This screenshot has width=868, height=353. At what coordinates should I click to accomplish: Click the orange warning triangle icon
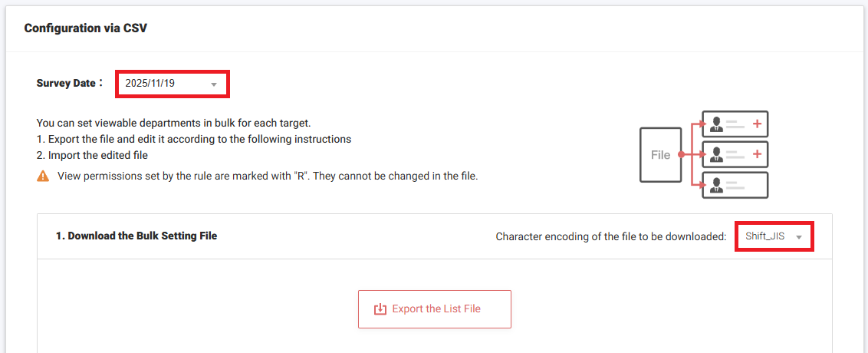(x=43, y=176)
